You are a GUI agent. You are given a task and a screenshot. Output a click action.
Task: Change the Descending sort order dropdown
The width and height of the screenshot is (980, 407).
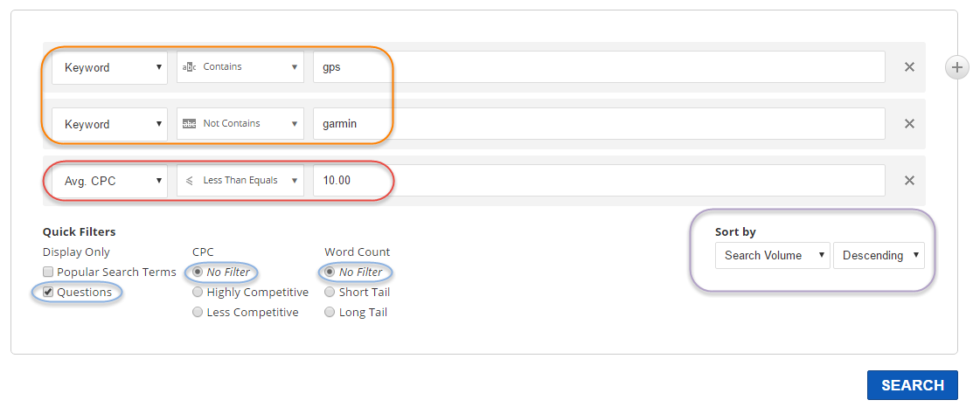point(879,256)
